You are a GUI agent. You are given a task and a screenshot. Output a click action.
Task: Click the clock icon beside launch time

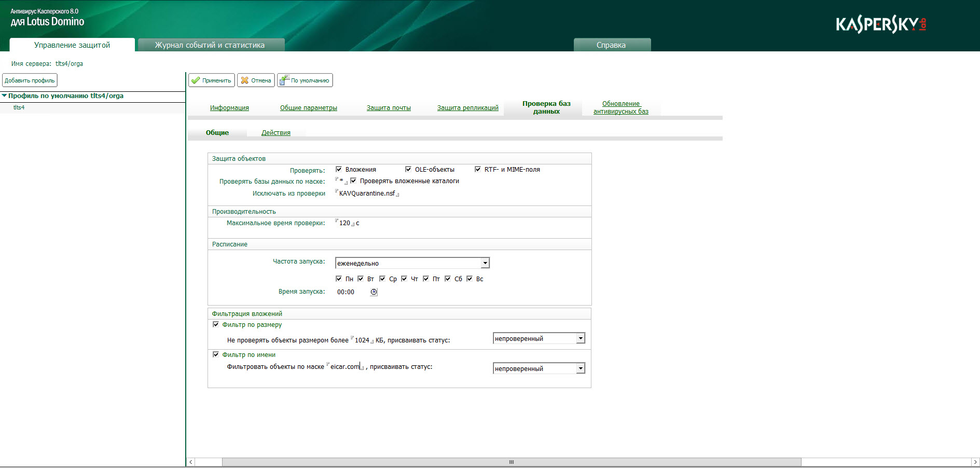pos(374,292)
